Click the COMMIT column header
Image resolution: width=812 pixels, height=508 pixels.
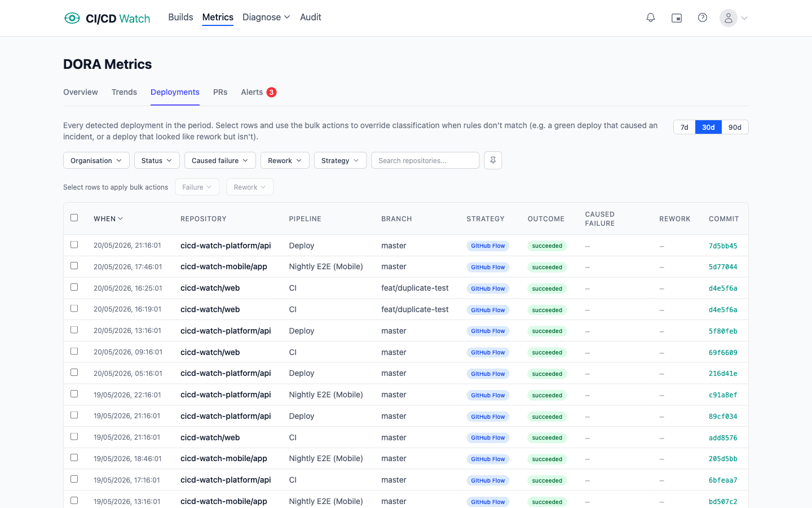(x=724, y=219)
